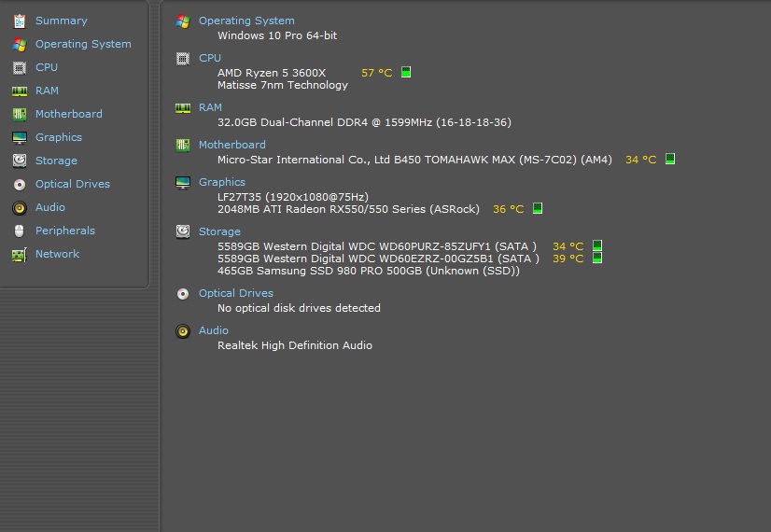Click the CPU 57 °C temperature value
The image size is (771, 532).
pos(377,73)
